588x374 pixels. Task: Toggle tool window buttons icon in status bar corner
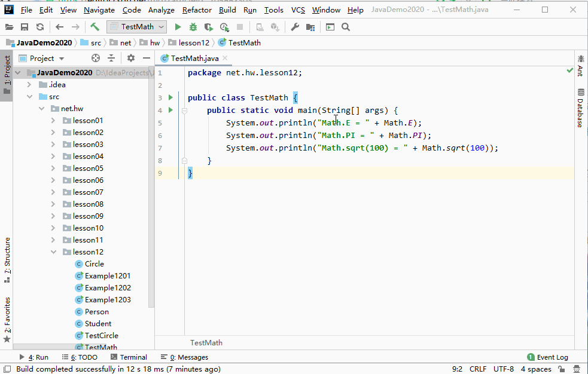pyautogui.click(x=7, y=369)
